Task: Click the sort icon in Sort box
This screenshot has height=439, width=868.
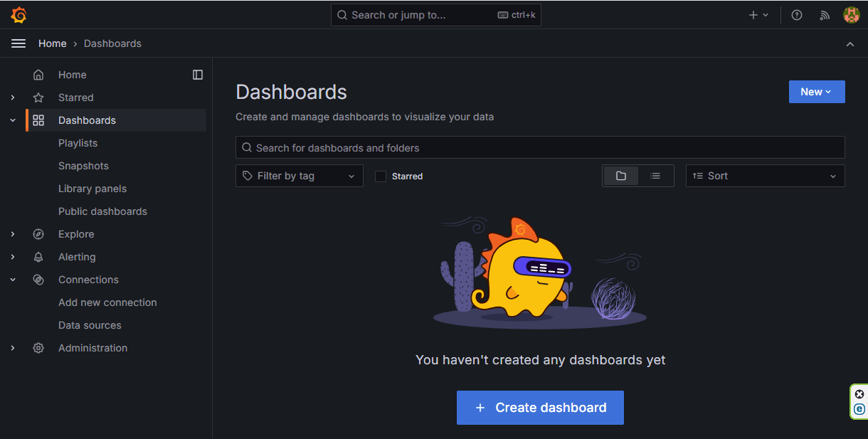Action: (x=698, y=176)
